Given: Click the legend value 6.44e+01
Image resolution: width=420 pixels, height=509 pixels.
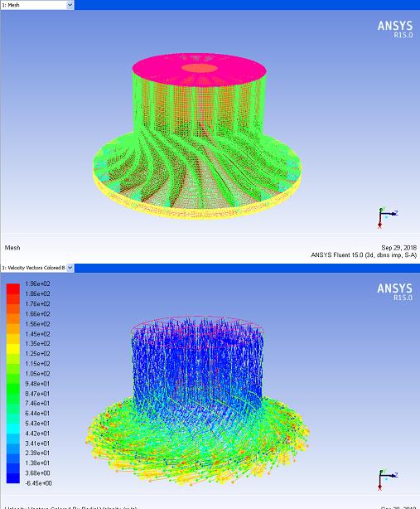Looking at the screenshot, I should (x=37, y=413).
